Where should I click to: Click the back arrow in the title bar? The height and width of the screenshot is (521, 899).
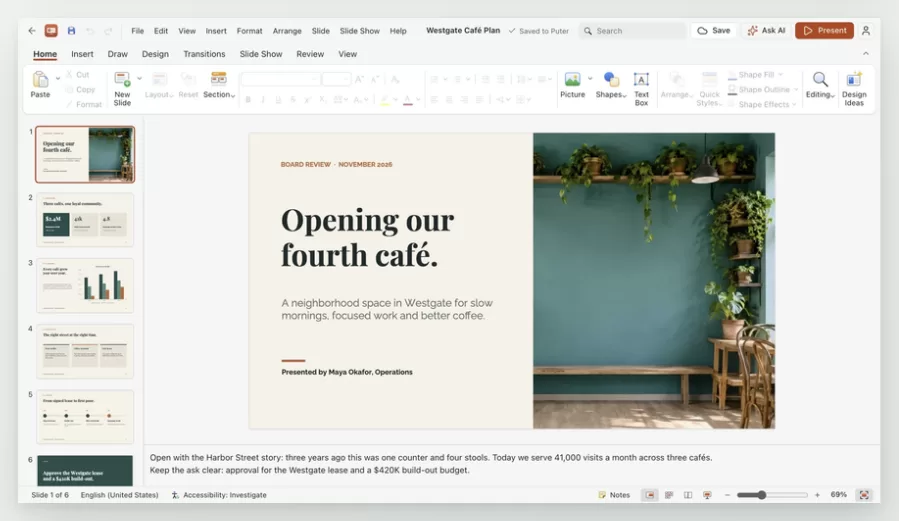pos(32,31)
